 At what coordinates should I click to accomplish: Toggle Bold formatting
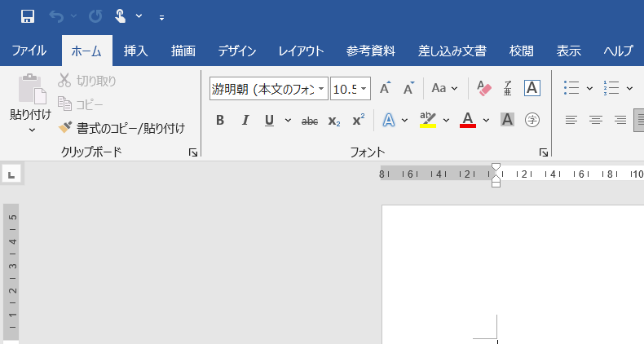pos(219,121)
